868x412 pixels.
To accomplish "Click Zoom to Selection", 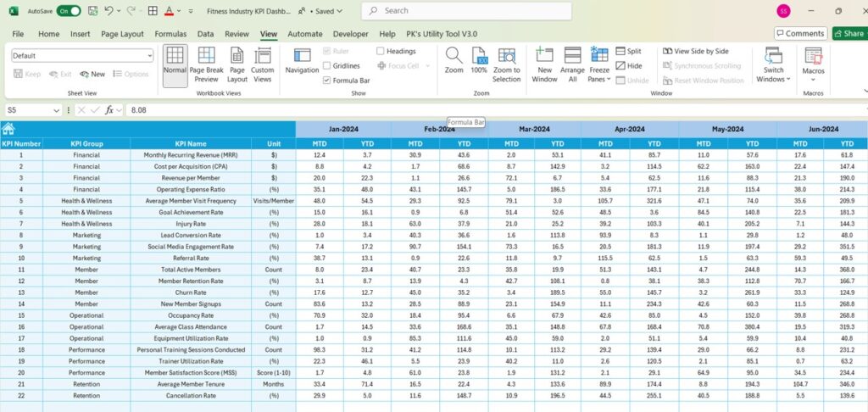I will pyautogui.click(x=507, y=65).
